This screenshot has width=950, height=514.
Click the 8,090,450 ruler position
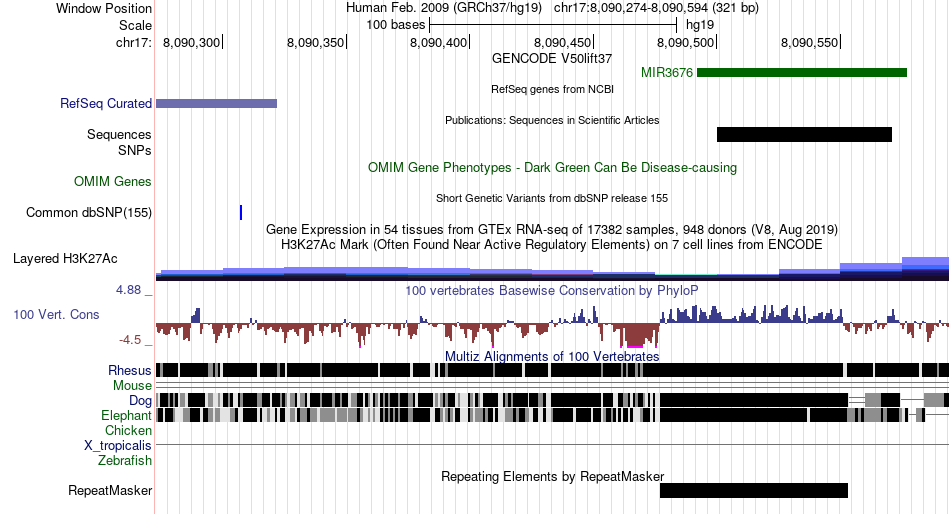[562, 42]
